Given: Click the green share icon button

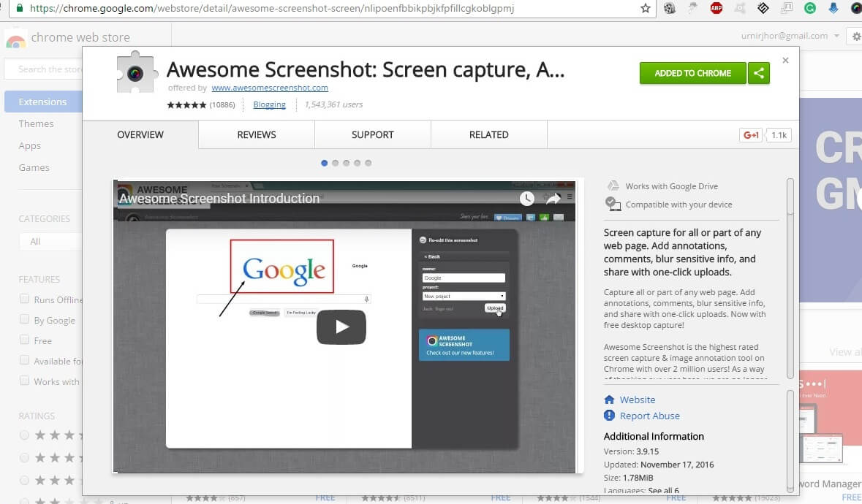Looking at the screenshot, I should [x=759, y=73].
